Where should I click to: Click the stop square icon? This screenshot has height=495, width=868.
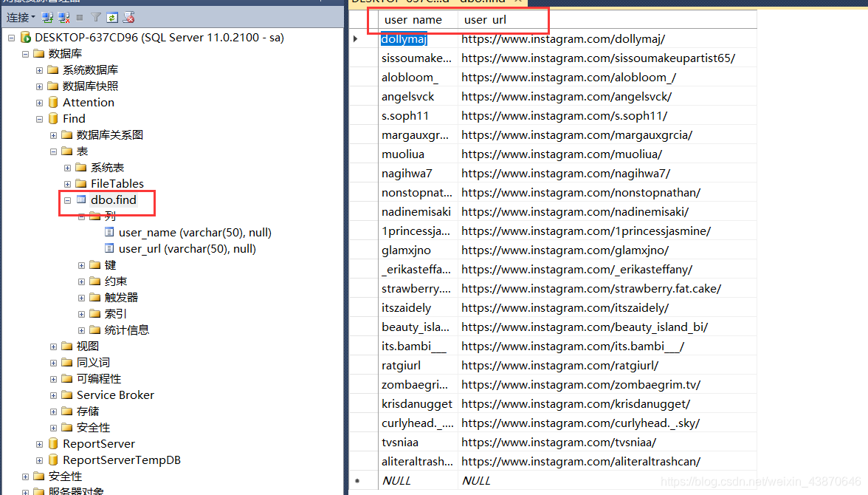coord(80,18)
